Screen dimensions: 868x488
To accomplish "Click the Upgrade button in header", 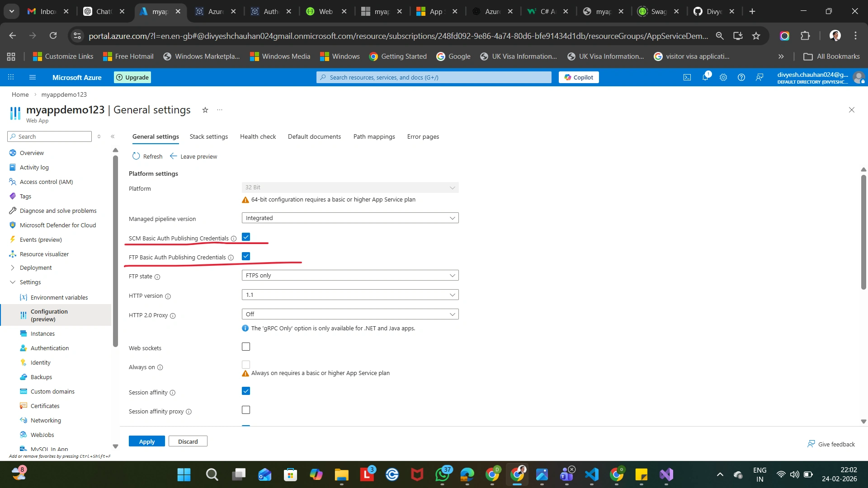I will [132, 77].
